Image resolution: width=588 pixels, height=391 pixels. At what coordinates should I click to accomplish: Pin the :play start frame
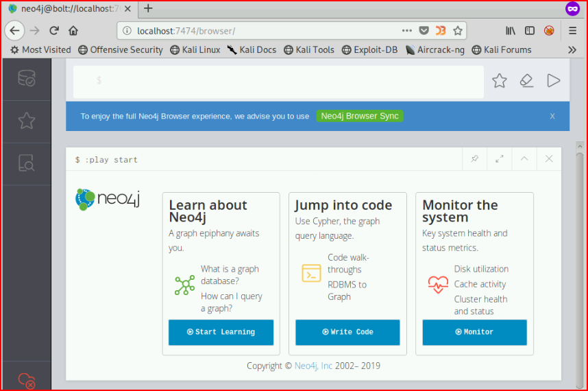pyautogui.click(x=475, y=158)
